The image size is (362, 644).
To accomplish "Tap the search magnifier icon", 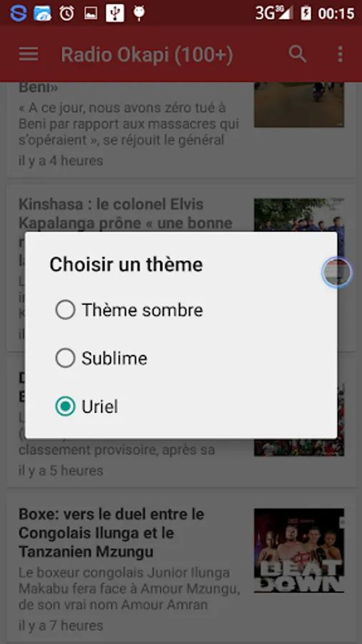I will (298, 54).
